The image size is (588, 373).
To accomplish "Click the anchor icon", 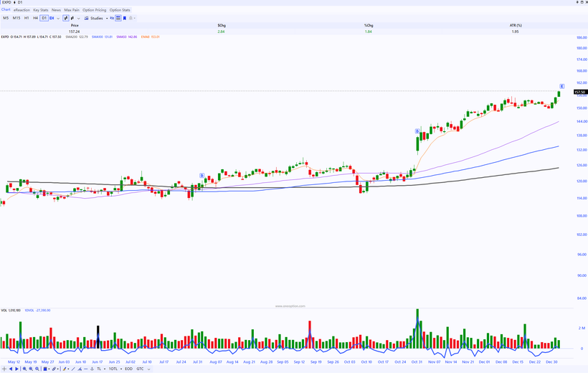I will tap(92, 369).
